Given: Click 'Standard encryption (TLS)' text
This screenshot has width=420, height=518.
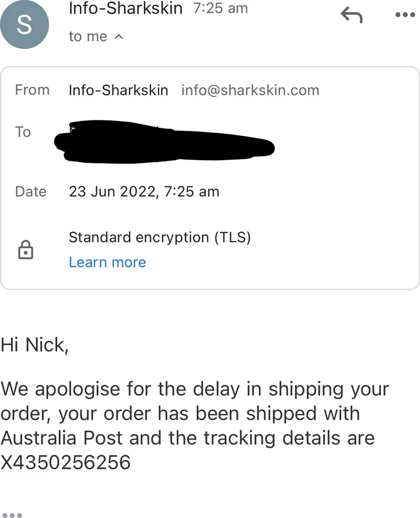Looking at the screenshot, I should 160,238.
